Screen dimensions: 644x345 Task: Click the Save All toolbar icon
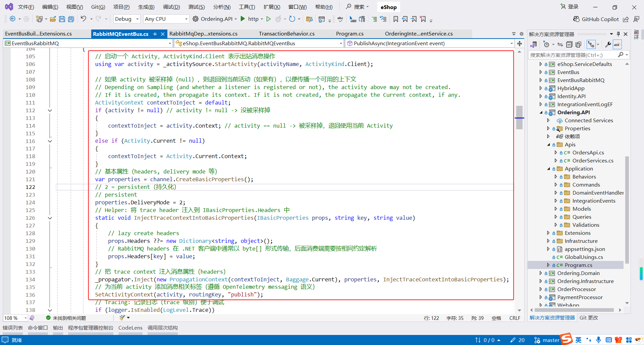pyautogui.click(x=71, y=19)
